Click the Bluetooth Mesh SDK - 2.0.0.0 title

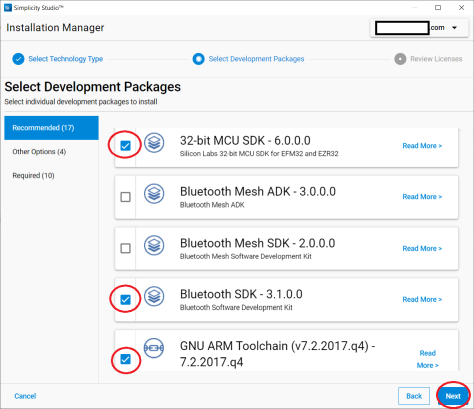(257, 243)
